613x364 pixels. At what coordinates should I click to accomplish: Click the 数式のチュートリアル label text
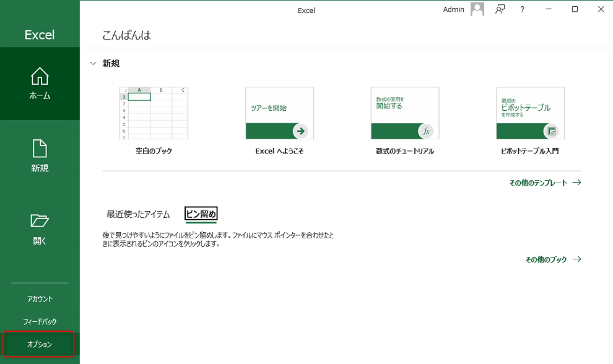(405, 151)
